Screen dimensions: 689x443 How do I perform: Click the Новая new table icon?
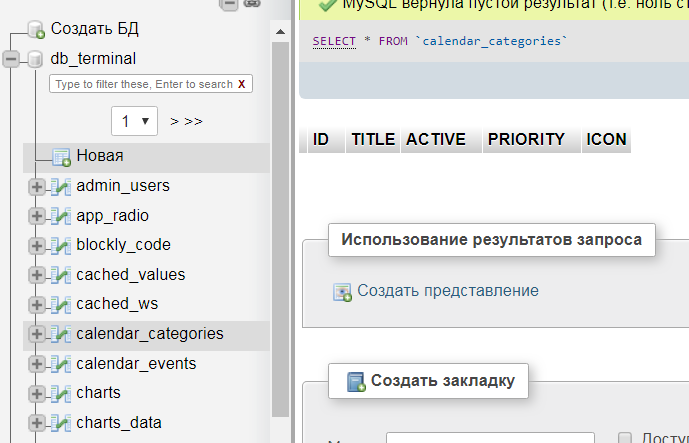click(61, 157)
